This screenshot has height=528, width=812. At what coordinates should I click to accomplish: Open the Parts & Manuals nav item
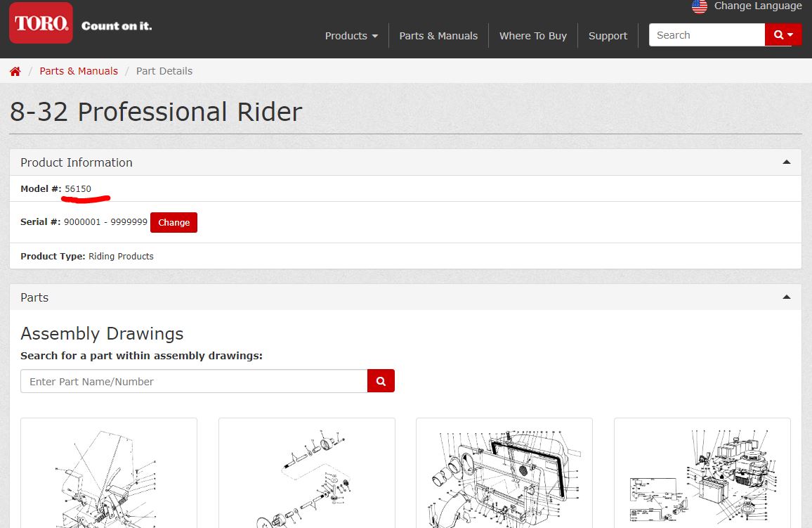(438, 36)
